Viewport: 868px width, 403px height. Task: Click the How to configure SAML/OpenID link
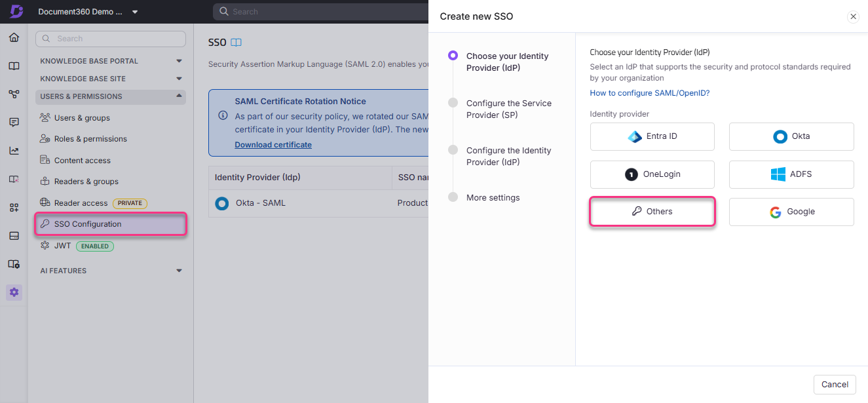tap(649, 92)
